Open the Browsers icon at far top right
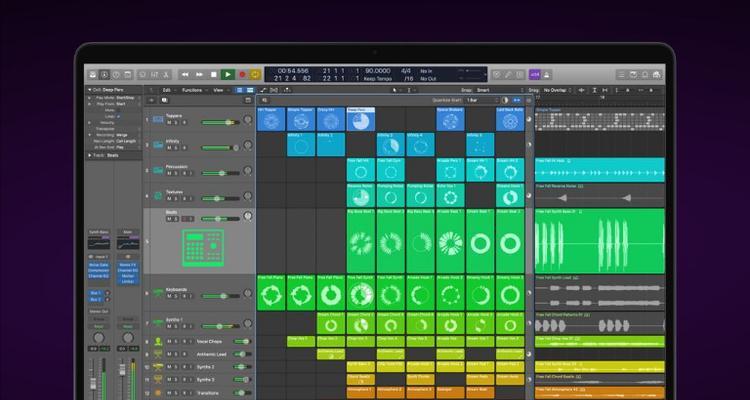 point(657,75)
